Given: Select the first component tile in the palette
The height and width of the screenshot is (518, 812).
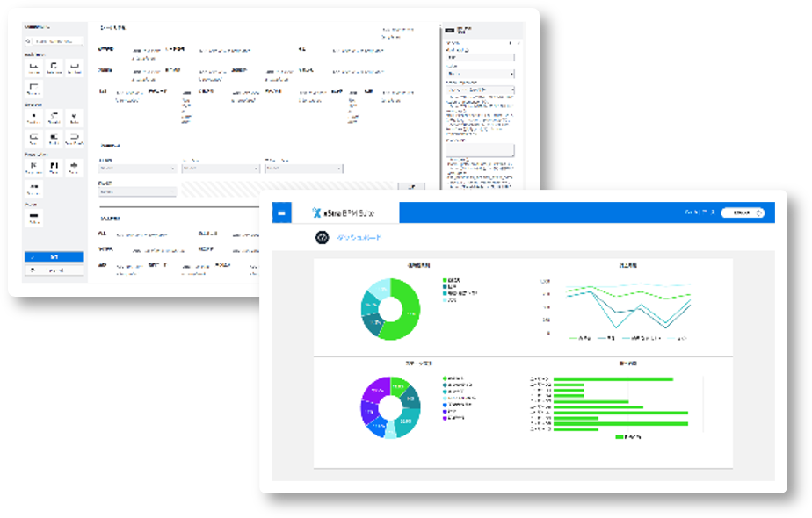Looking at the screenshot, I should (33, 68).
